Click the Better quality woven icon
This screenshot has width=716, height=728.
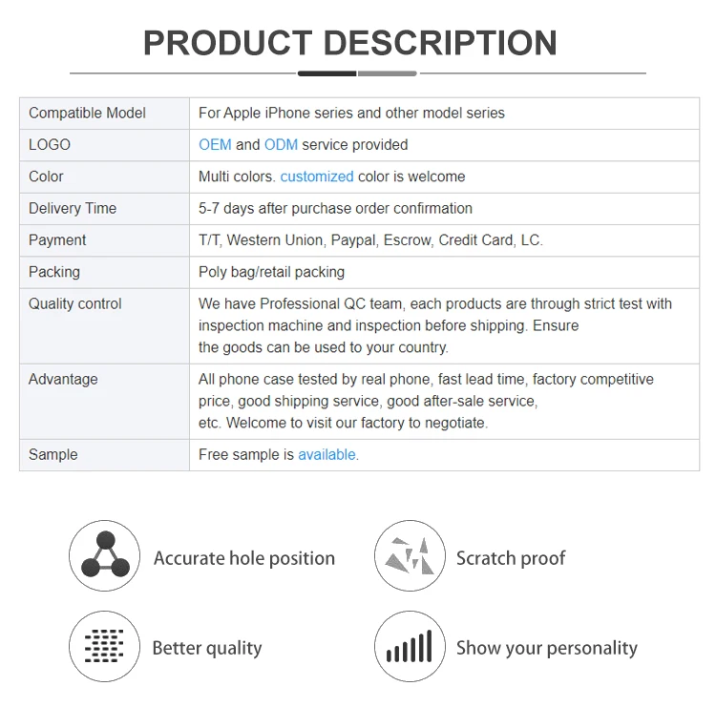coord(105,647)
